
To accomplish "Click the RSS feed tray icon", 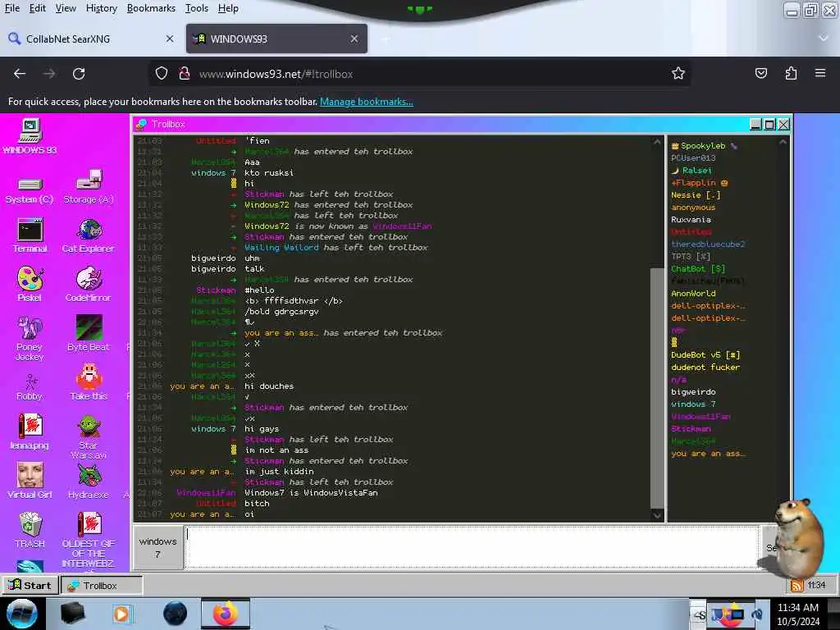I will (797, 586).
